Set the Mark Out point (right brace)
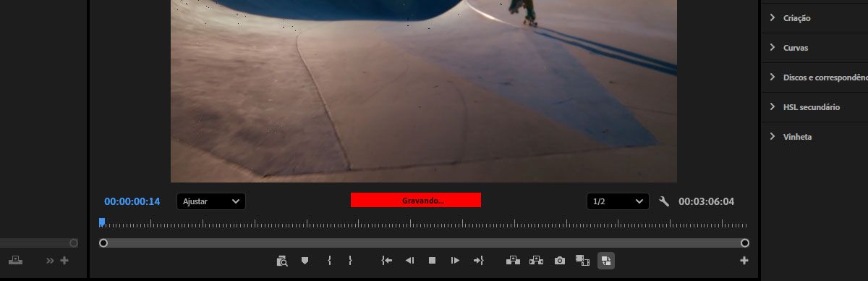Viewport: 868px width, 281px height. (350, 260)
